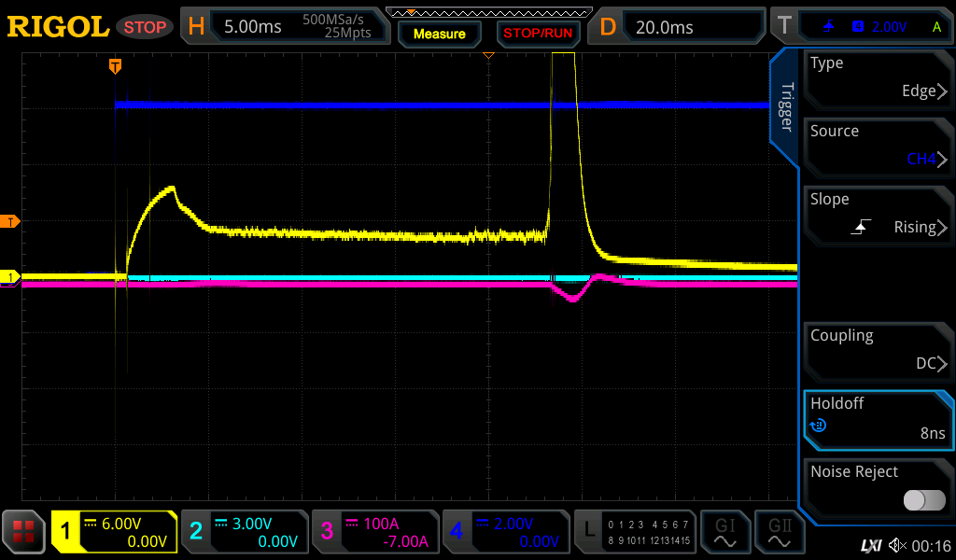Open the four-squares function navigation icon
This screenshot has height=560, width=956.
click(23, 532)
